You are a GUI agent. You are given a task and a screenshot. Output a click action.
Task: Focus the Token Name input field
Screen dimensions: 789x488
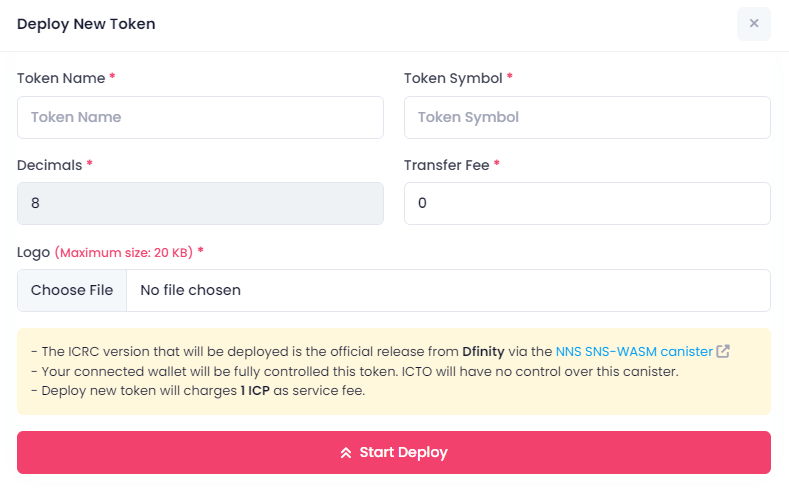tap(200, 117)
